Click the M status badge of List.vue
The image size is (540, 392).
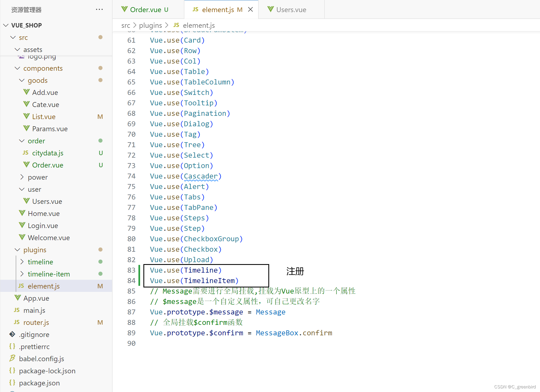(x=100, y=117)
